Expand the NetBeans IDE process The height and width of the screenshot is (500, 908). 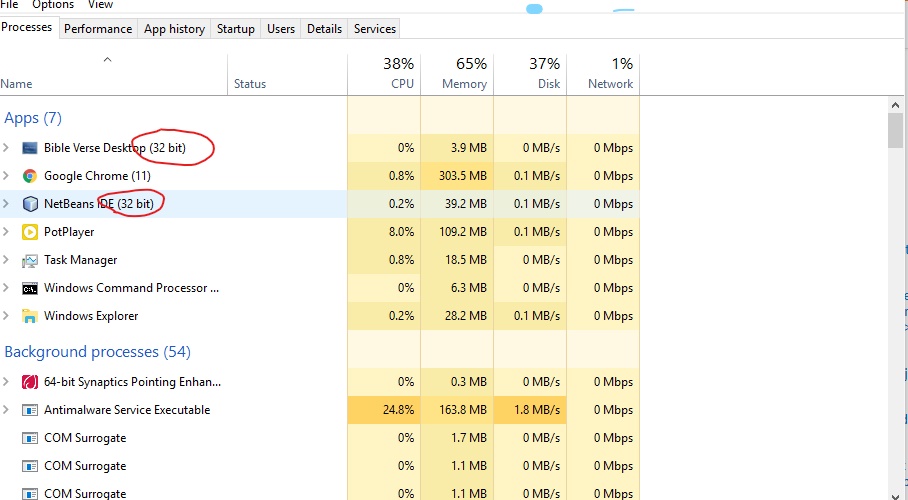(6, 203)
